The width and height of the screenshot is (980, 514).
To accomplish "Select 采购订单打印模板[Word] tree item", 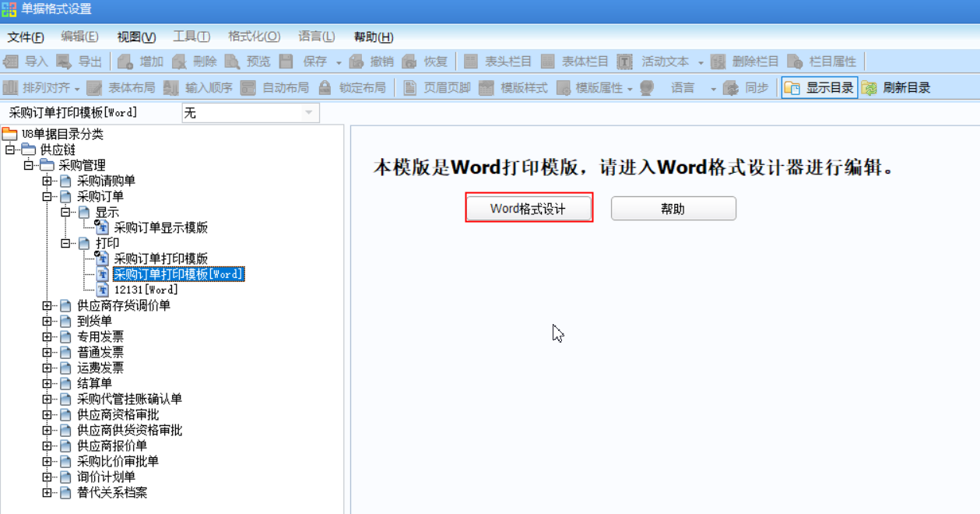I will click(179, 274).
